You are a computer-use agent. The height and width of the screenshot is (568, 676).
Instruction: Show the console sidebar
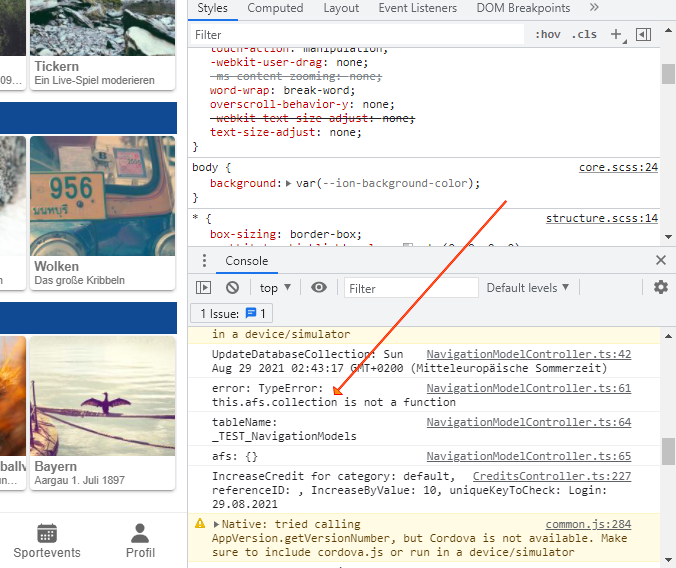tap(203, 288)
